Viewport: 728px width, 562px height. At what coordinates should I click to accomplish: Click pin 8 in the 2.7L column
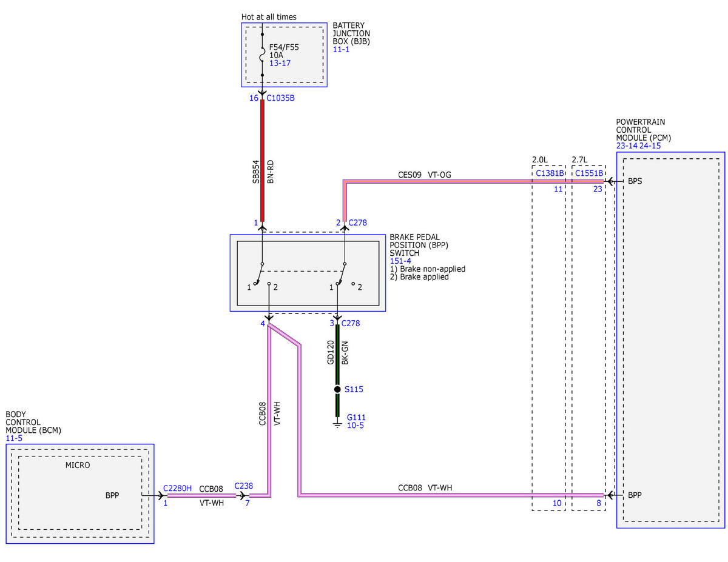[599, 503]
